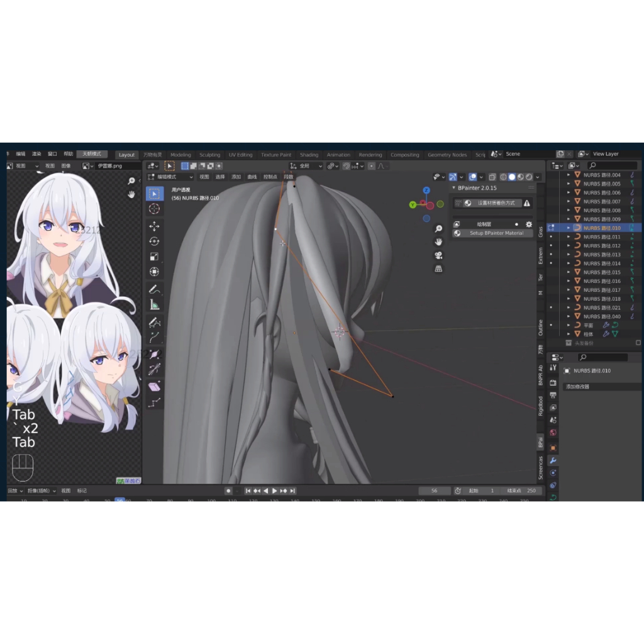Toggle X-ray display
Screen dimensions: 644x644
492,177
